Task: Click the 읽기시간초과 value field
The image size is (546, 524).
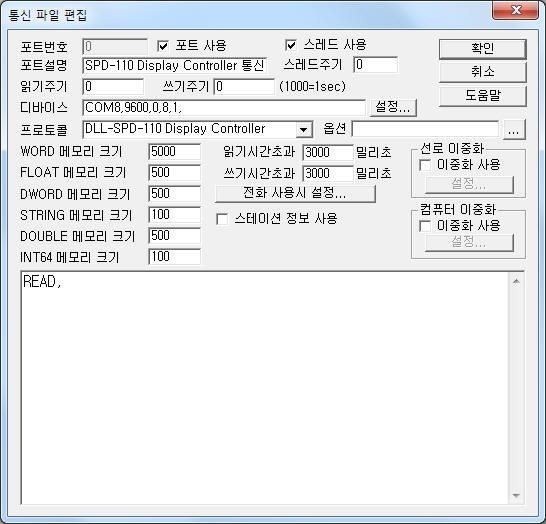Action: tap(328, 152)
